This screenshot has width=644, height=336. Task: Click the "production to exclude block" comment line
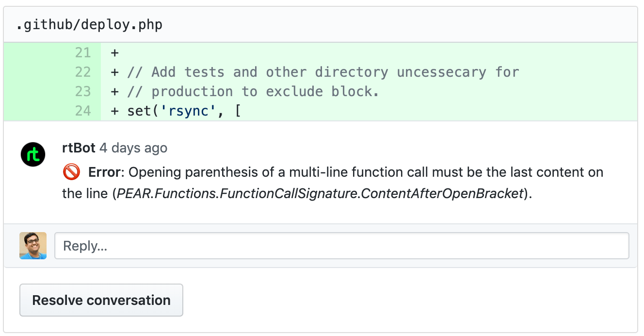click(x=253, y=91)
